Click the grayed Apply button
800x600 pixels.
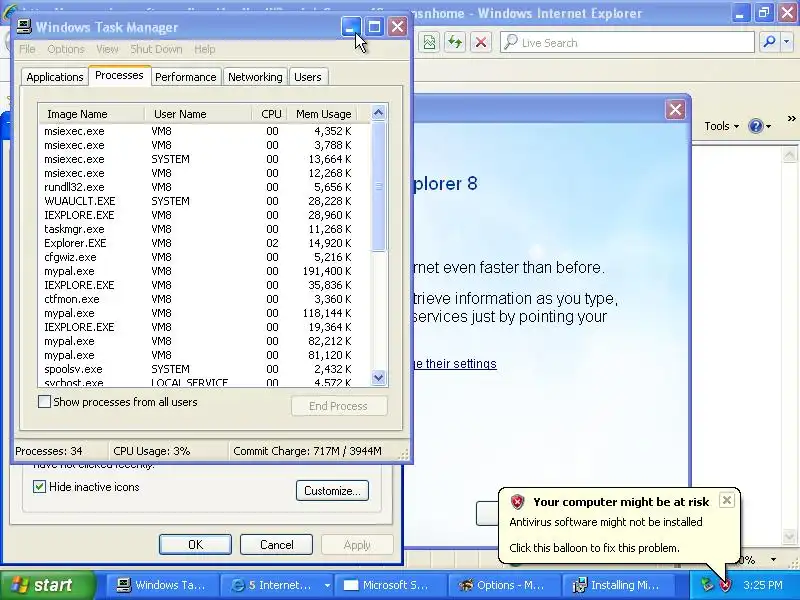pyautogui.click(x=357, y=544)
